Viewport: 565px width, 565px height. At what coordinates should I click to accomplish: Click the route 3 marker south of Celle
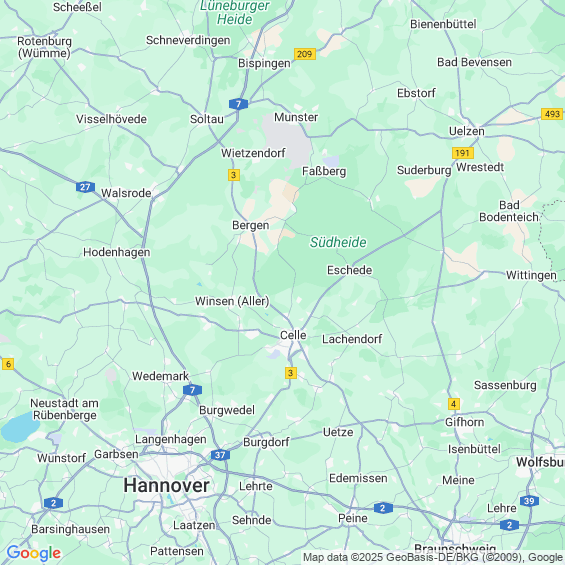point(291,373)
